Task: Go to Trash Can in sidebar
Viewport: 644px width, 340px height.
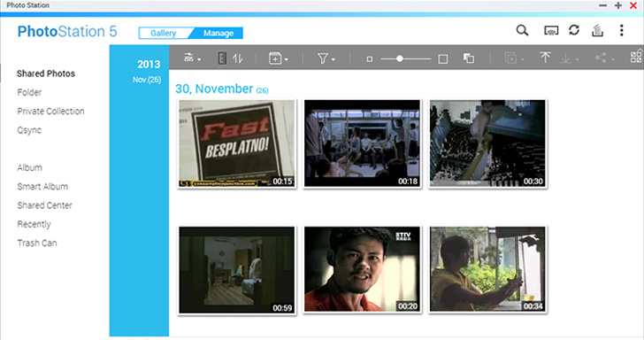Action: (37, 243)
